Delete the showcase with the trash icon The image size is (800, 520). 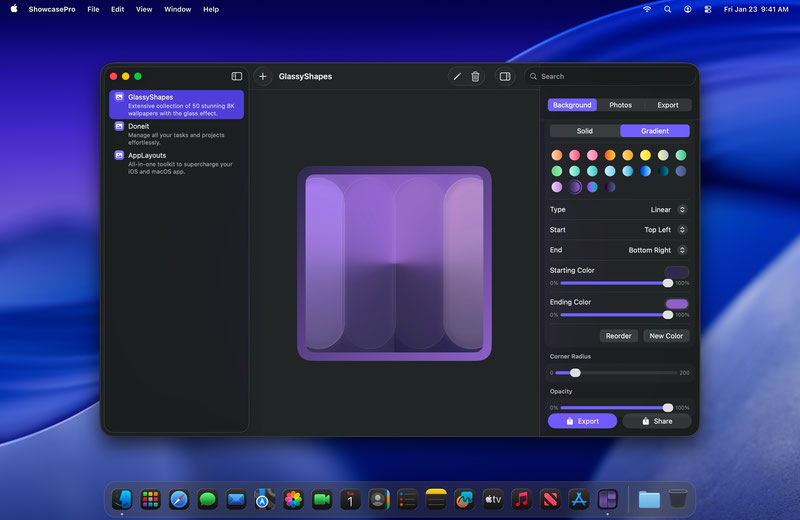pos(475,76)
